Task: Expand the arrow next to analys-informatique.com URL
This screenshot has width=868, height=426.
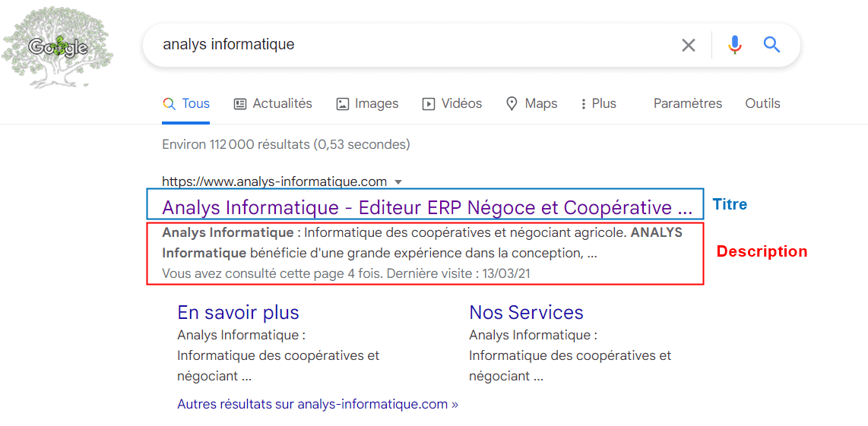Action: coord(398,182)
